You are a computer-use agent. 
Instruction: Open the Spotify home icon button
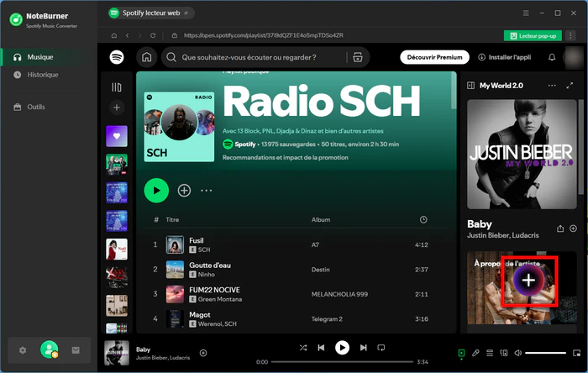pos(147,57)
